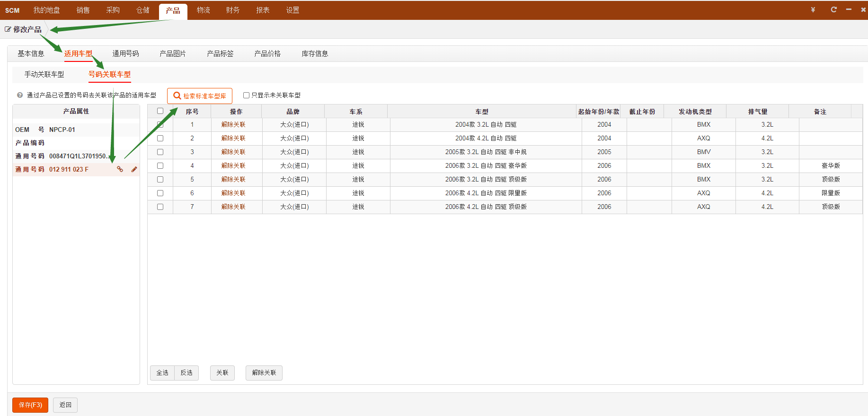Click the 保存(F3) button
This screenshot has width=868, height=416.
30,405
